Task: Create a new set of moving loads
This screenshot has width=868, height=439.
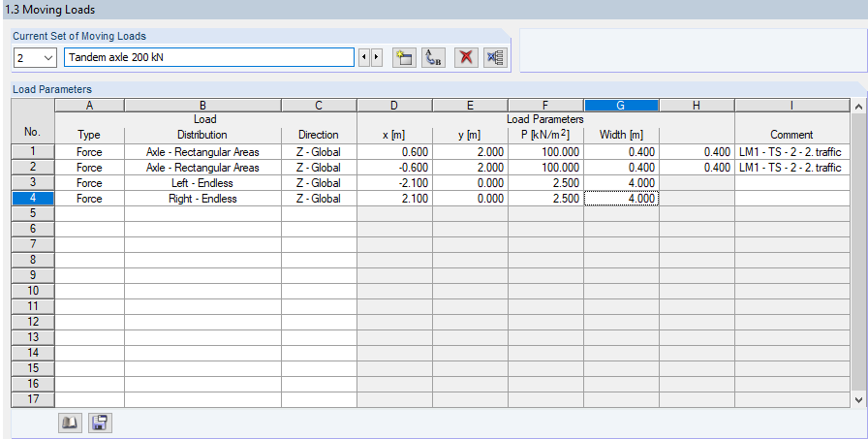Action: click(404, 57)
